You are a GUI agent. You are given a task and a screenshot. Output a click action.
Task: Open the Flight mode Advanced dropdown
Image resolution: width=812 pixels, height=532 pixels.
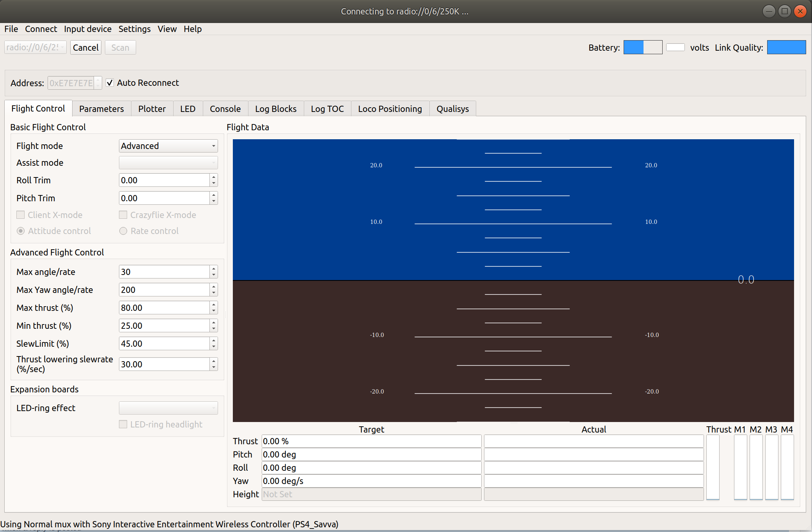tap(168, 146)
